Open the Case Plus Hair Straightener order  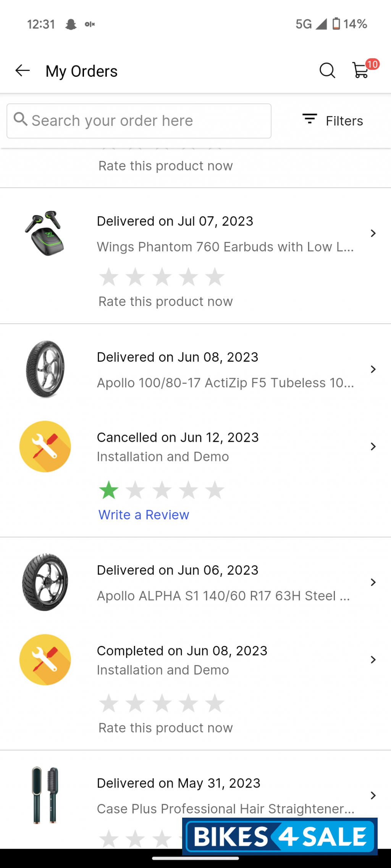(225, 795)
